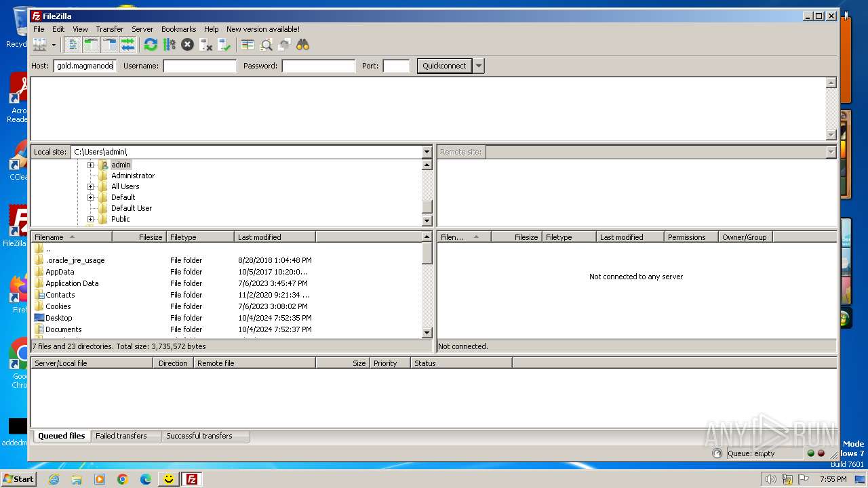Select the Application Data folder row

(226, 283)
